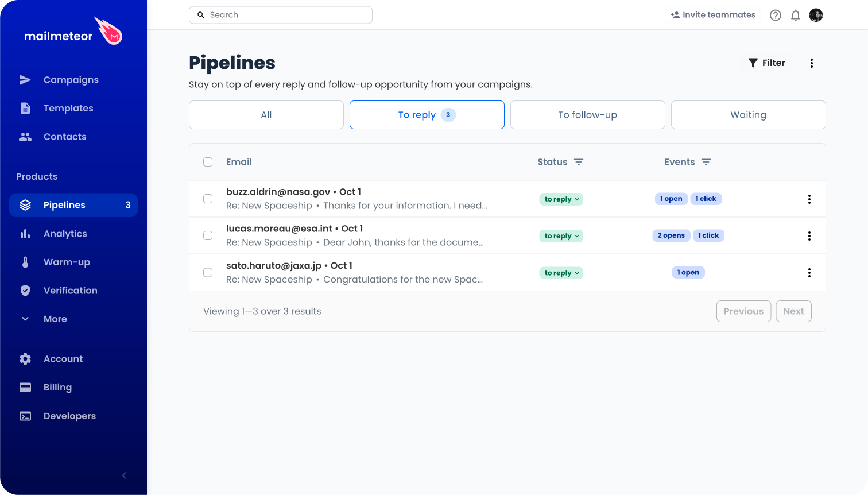Switch to the Waiting tab
868x495 pixels.
point(749,115)
